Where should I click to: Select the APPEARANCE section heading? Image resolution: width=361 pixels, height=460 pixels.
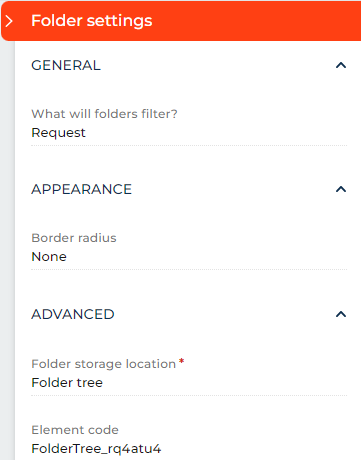[x=82, y=189]
